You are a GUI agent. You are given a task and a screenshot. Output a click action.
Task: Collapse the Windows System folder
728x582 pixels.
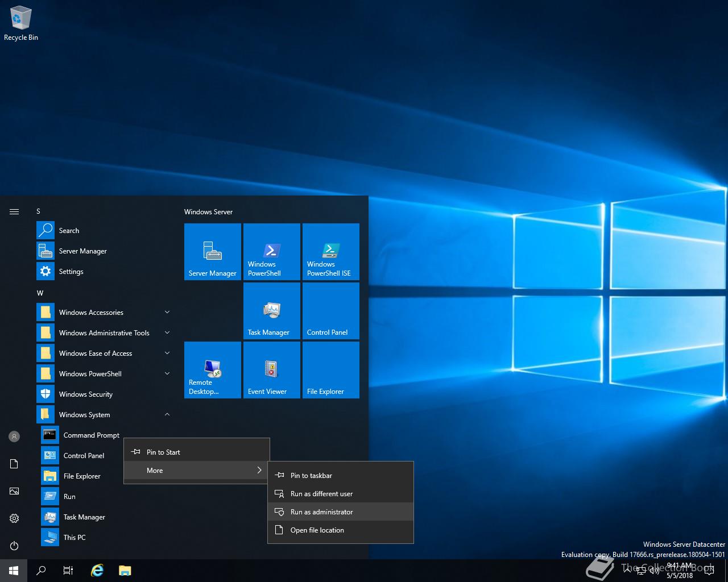pos(104,414)
